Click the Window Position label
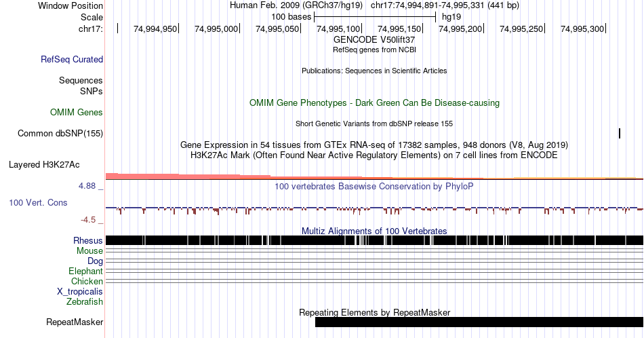644x338 pixels. coord(71,5)
